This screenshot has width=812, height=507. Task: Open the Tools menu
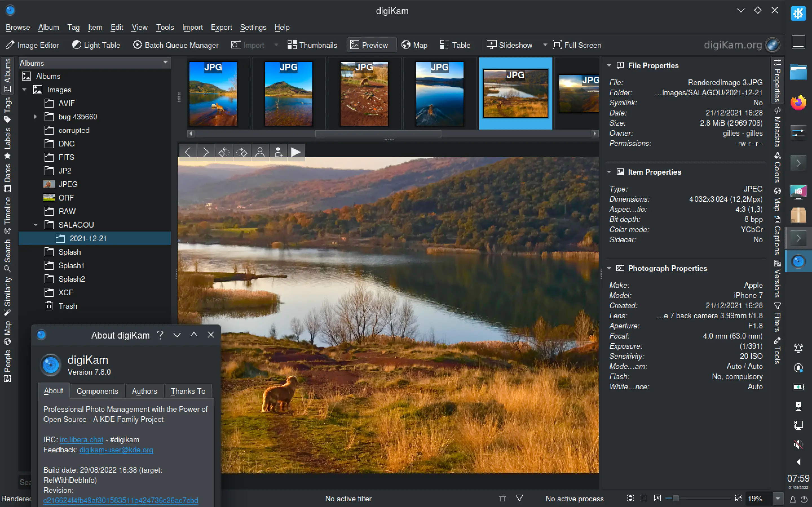point(165,27)
